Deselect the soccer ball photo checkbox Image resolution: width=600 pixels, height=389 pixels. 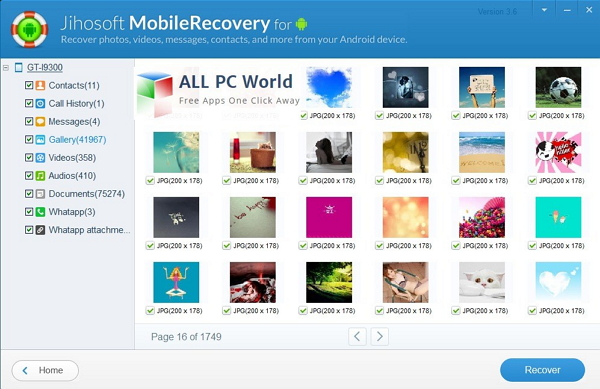pos(532,116)
